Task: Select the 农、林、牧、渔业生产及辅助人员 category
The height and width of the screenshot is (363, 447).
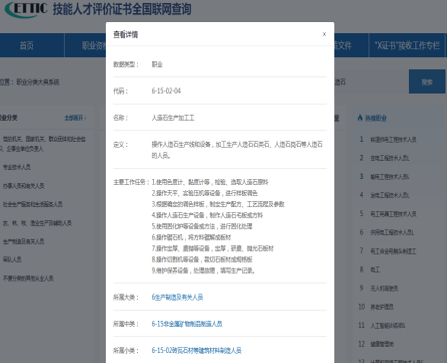Action: tap(37, 223)
